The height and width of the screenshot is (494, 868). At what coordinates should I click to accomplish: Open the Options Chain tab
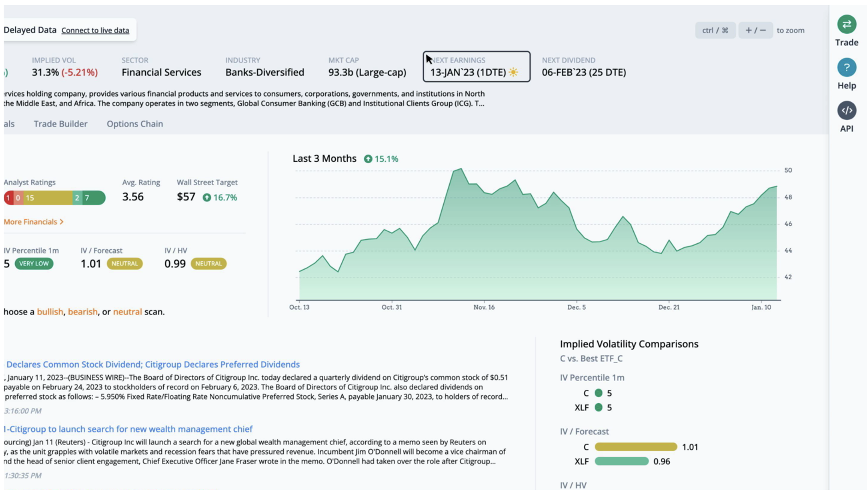pyautogui.click(x=135, y=124)
